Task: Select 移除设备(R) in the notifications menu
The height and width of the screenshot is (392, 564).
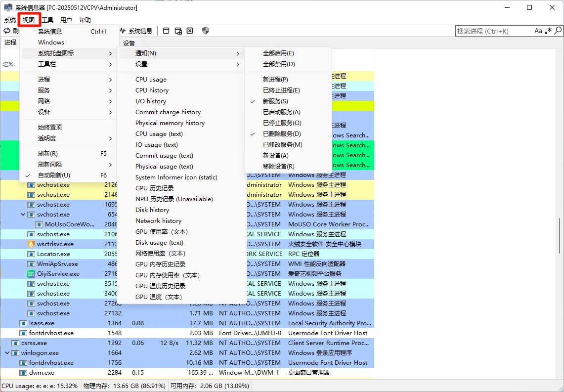Action: coord(288,167)
